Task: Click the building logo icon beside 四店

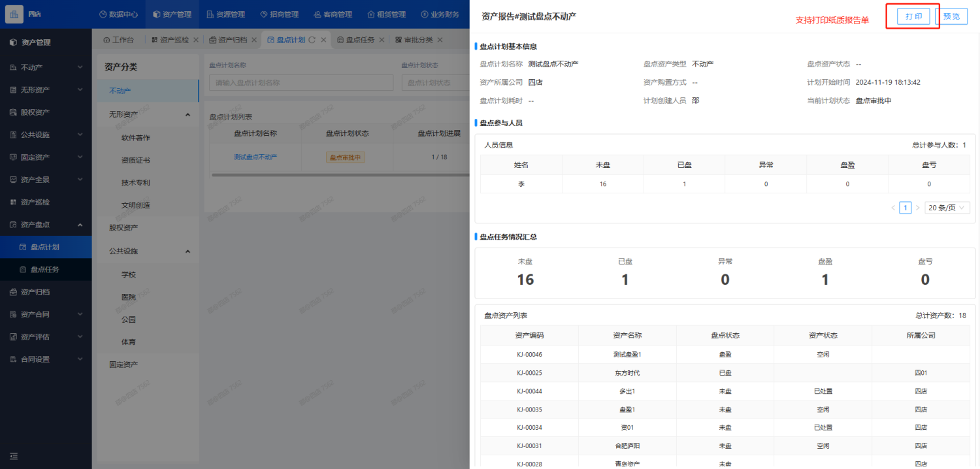Action: [14, 14]
